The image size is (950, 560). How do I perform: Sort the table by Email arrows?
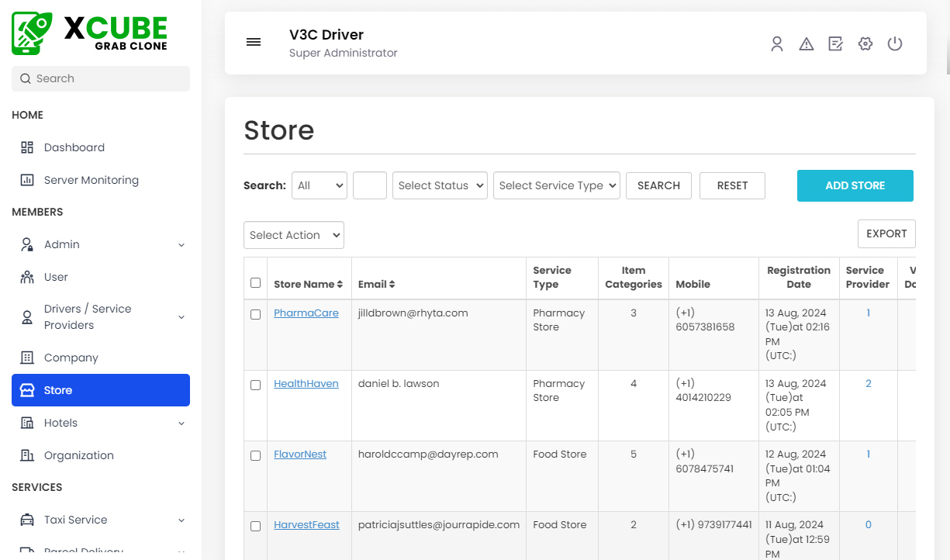point(392,285)
